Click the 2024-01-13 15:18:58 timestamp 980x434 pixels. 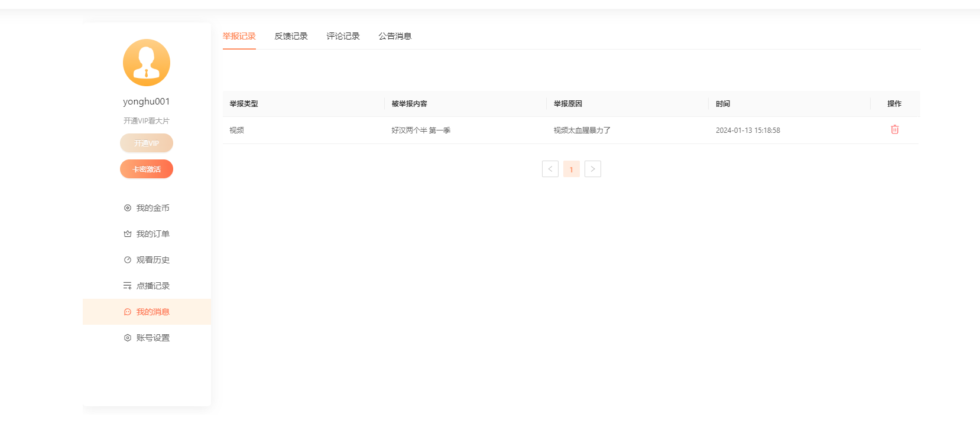[x=748, y=130]
